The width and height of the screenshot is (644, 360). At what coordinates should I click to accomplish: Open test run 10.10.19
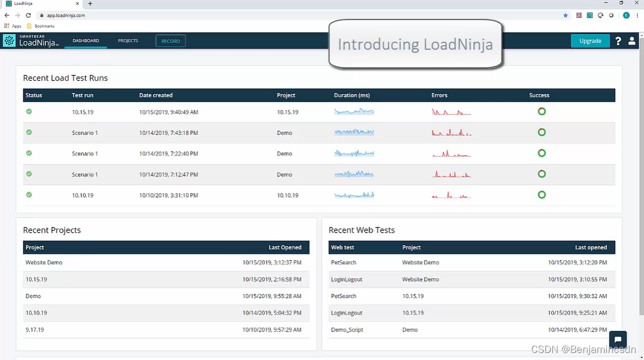83,195
